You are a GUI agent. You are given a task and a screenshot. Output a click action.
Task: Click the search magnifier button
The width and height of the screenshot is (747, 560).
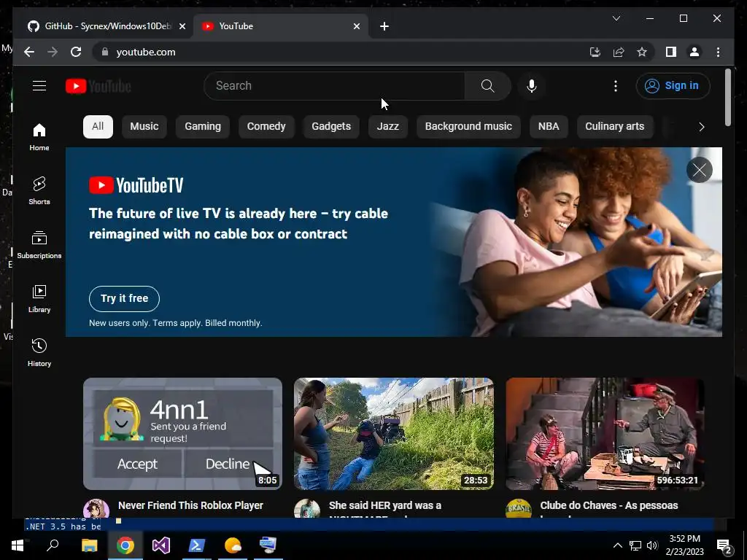(x=487, y=86)
